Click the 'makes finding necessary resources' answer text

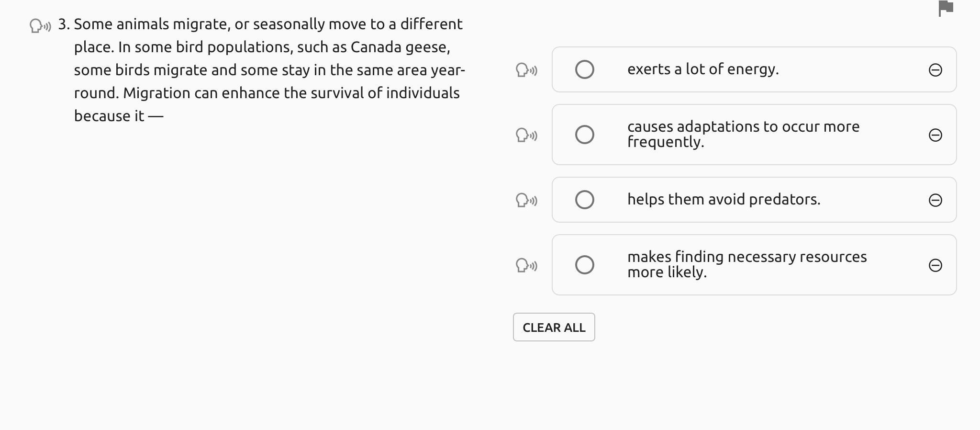pyautogui.click(x=746, y=264)
